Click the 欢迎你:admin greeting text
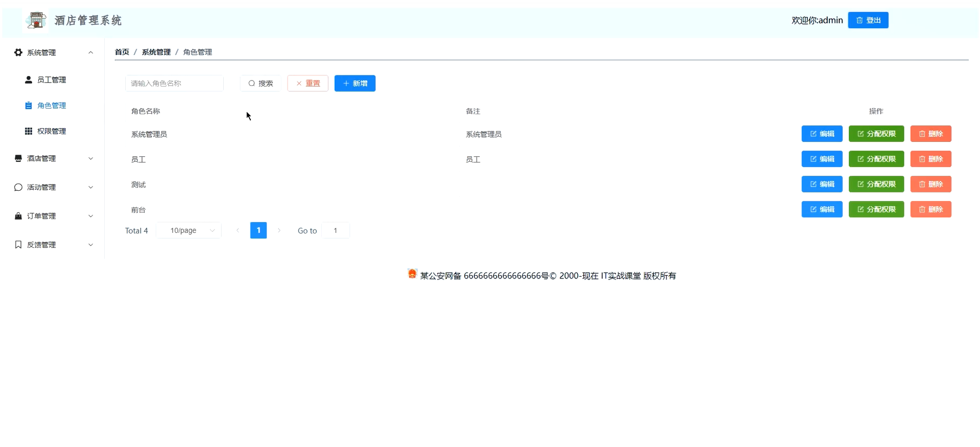The width and height of the screenshot is (980, 447). (817, 20)
